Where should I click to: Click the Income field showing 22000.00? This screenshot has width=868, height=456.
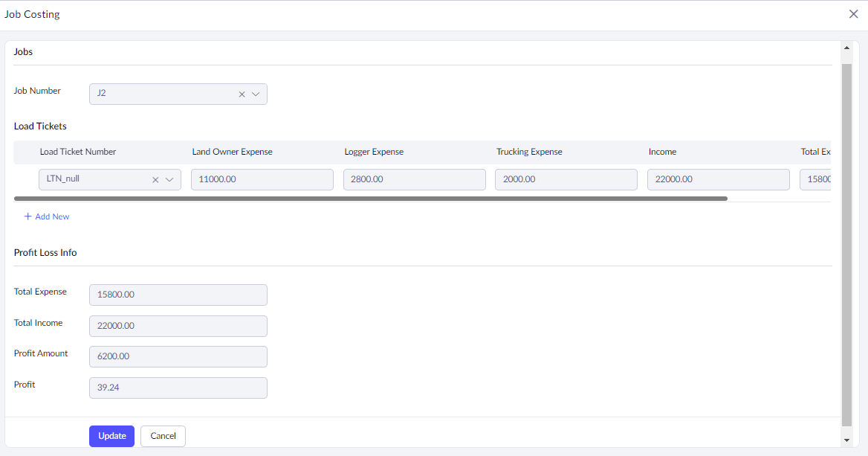pyautogui.click(x=718, y=179)
